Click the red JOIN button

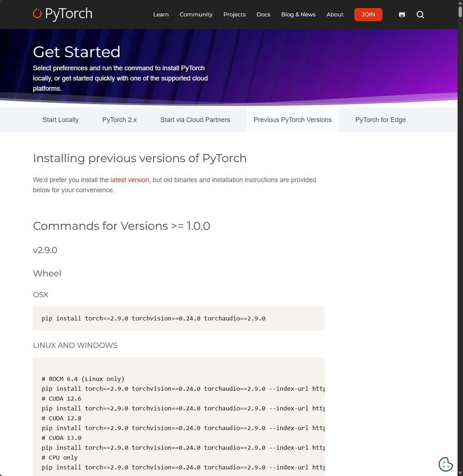pos(368,15)
